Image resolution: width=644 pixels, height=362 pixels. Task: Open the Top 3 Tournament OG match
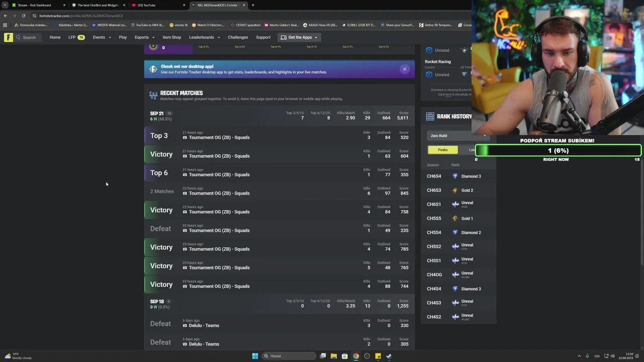coord(279,136)
